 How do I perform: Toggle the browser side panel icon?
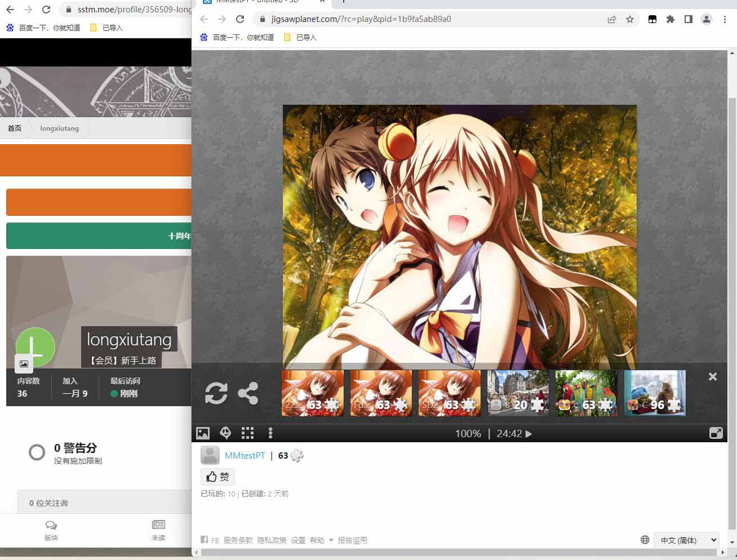(x=689, y=19)
